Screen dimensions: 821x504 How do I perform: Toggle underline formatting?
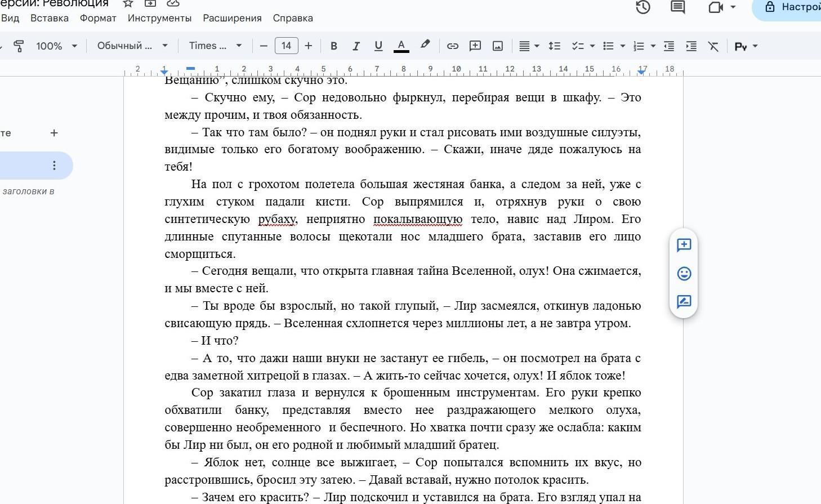(x=378, y=46)
